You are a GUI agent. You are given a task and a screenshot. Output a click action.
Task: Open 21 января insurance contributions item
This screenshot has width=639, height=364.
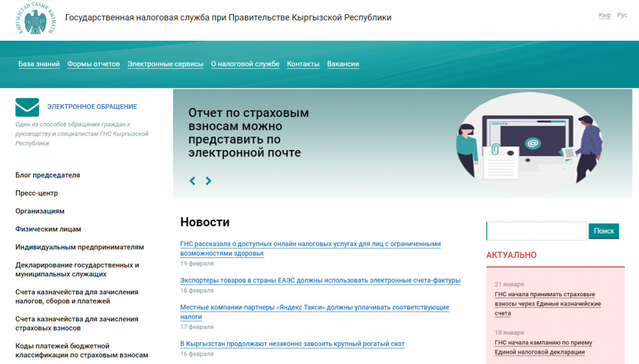(548, 304)
